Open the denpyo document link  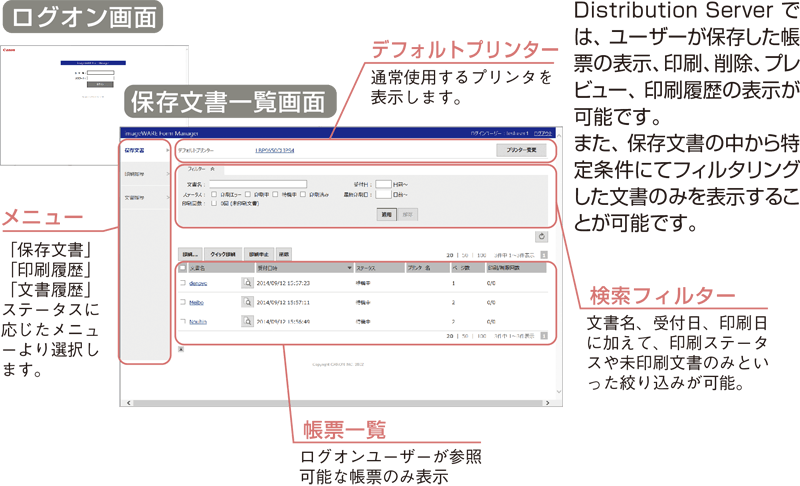click(198, 283)
